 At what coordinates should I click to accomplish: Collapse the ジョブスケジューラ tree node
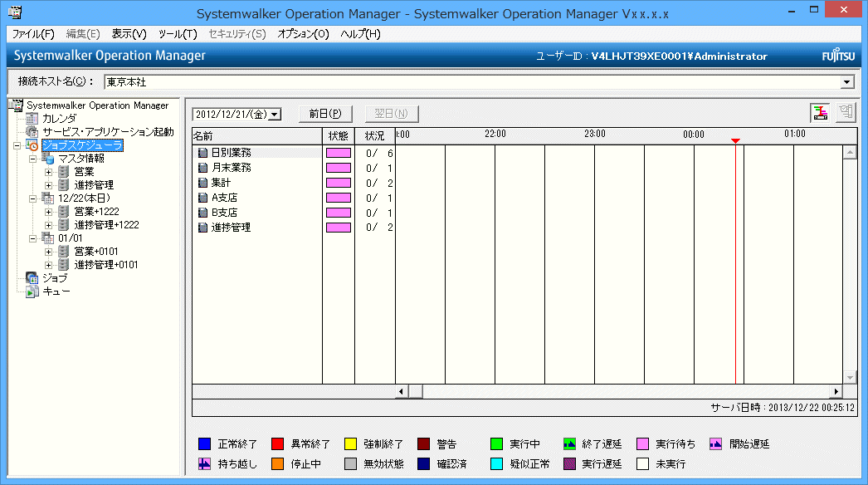pyautogui.click(x=17, y=146)
